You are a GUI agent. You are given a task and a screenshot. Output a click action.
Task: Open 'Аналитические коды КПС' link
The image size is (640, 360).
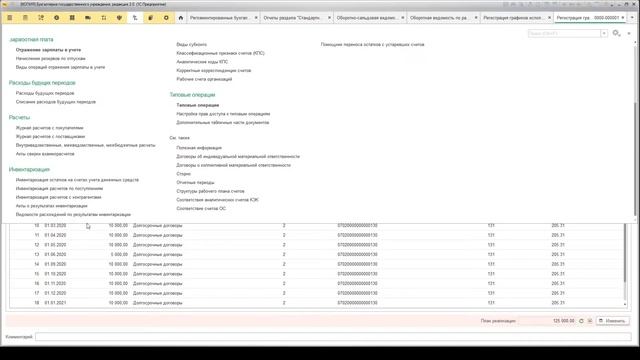[x=202, y=62]
